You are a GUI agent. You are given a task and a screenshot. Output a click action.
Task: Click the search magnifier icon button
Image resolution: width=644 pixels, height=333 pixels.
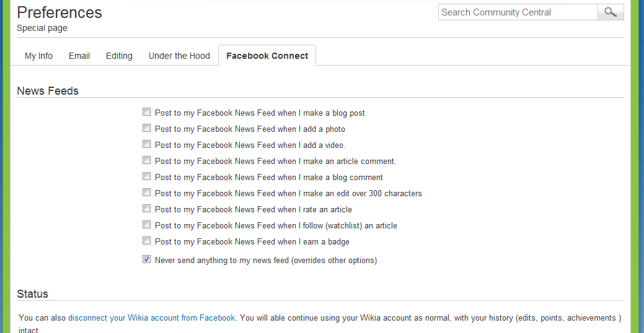(x=611, y=12)
